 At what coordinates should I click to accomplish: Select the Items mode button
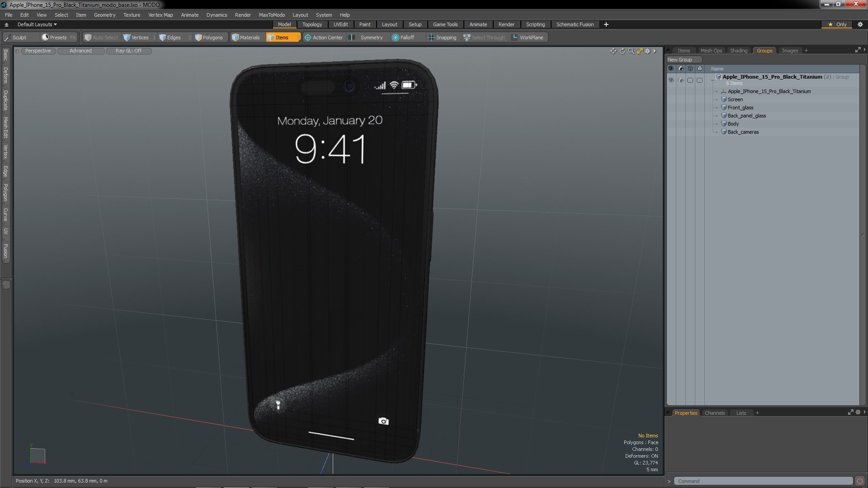click(x=283, y=38)
